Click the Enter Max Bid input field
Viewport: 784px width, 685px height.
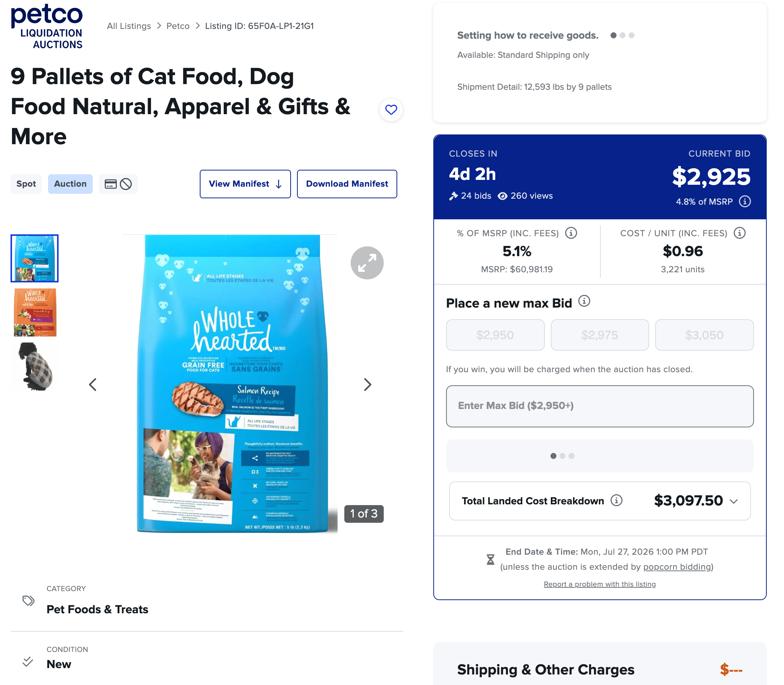click(599, 406)
